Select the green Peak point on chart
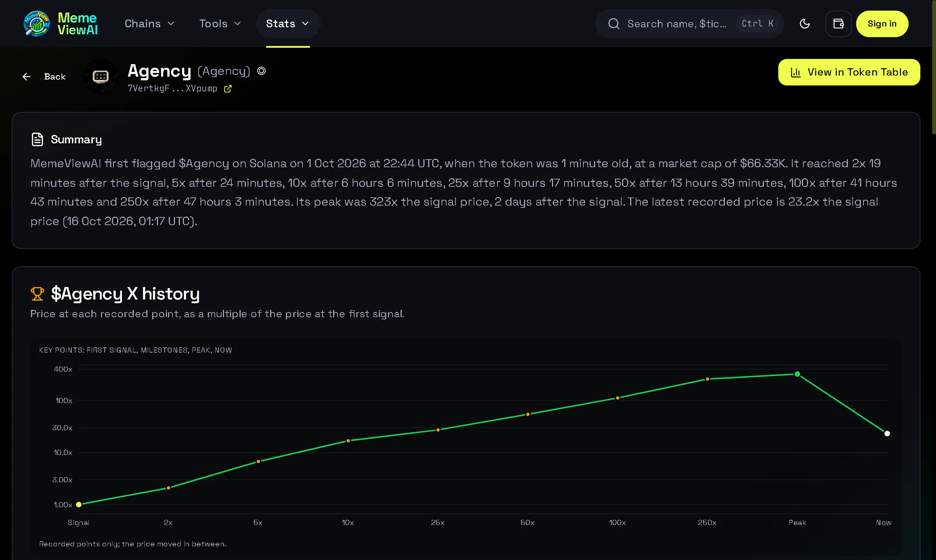This screenshot has width=936, height=560. pyautogui.click(x=797, y=374)
